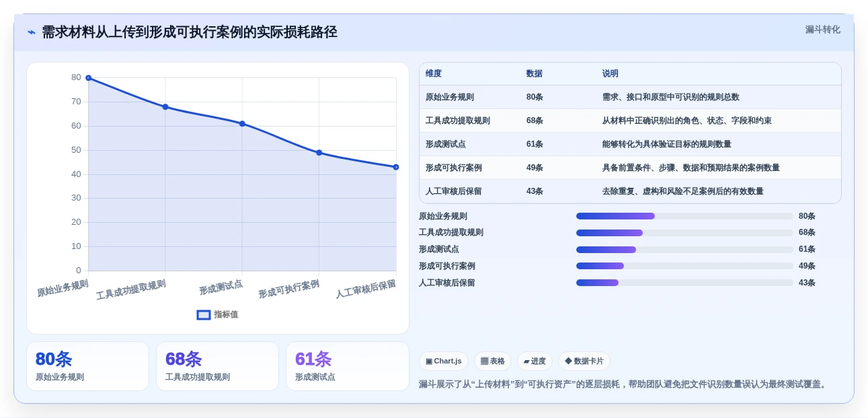The image size is (868, 418).
Task: Click chart point for 人工审核后保留
Action: click(396, 167)
